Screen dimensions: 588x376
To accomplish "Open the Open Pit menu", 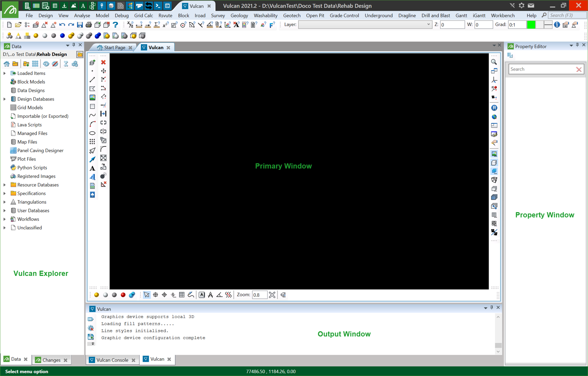I will click(315, 15).
